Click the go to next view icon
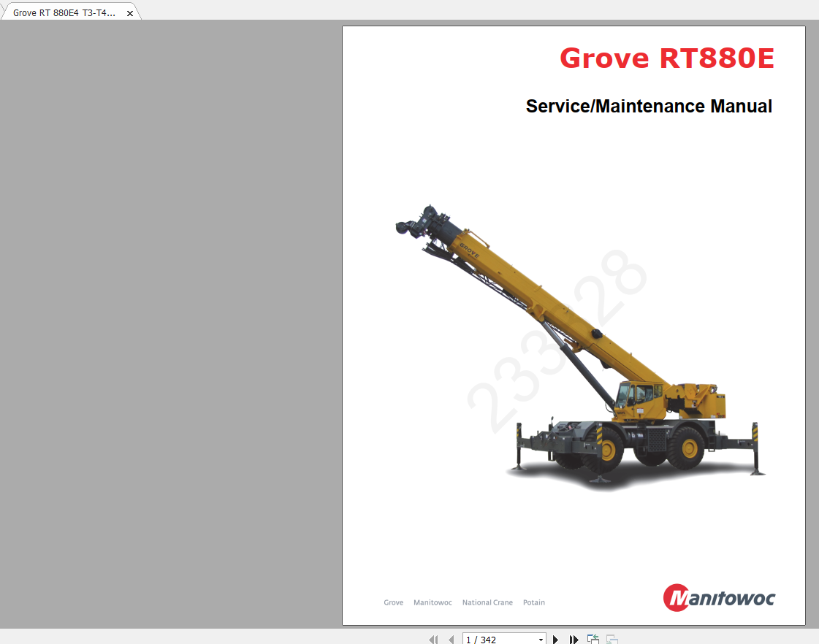The height and width of the screenshot is (644, 819). 612,640
